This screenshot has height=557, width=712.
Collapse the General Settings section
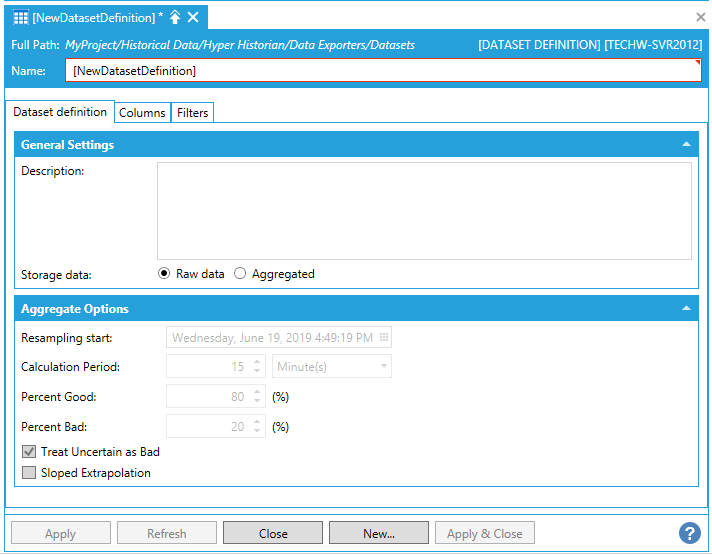686,145
